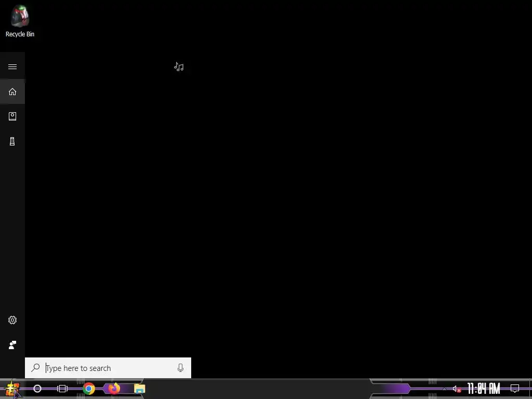Open the Devices tower icon in the sidebar
Viewport: 532px width, 399px height.
(x=12, y=141)
